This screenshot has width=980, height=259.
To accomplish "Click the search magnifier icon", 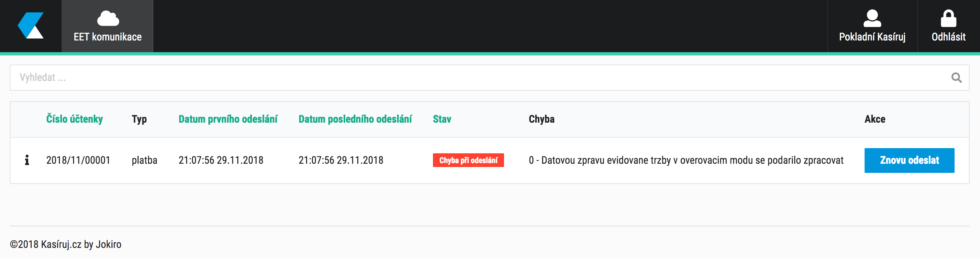I will point(957,78).
